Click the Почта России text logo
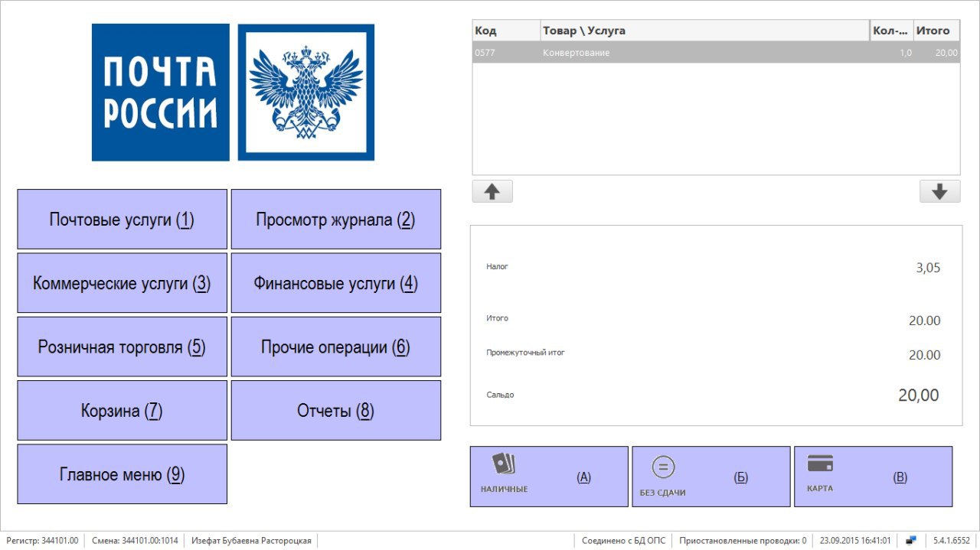 point(161,93)
